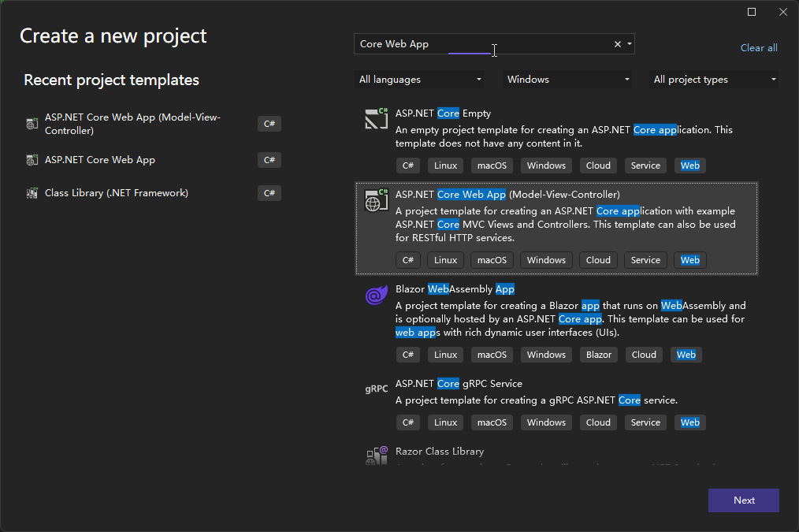Click Linux tag under gRPC Service template
This screenshot has height=532, width=799.
445,422
